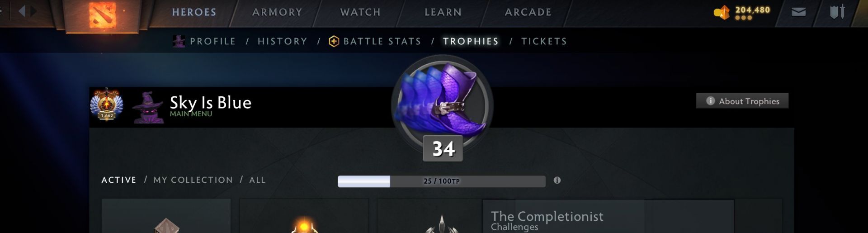Open the Armory tab
868x233 pixels.
tap(277, 12)
